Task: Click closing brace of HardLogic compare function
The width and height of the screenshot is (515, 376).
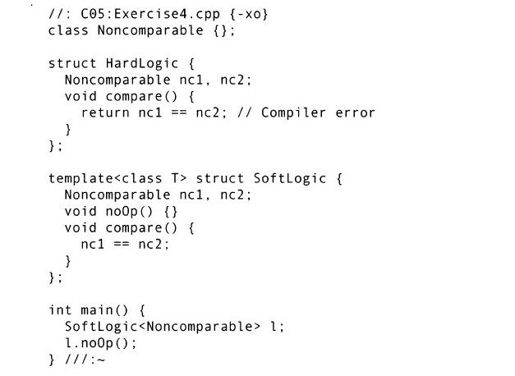Action: coord(68,129)
